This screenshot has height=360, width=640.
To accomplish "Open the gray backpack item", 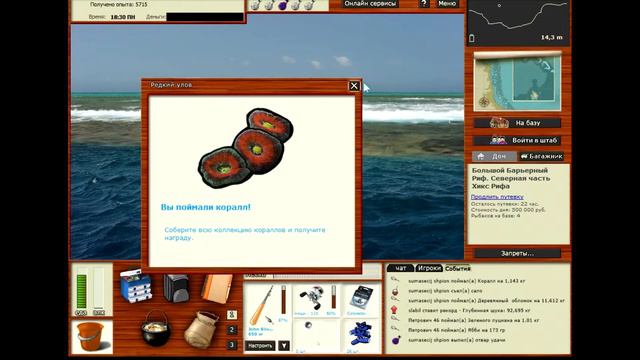I will [176, 288].
